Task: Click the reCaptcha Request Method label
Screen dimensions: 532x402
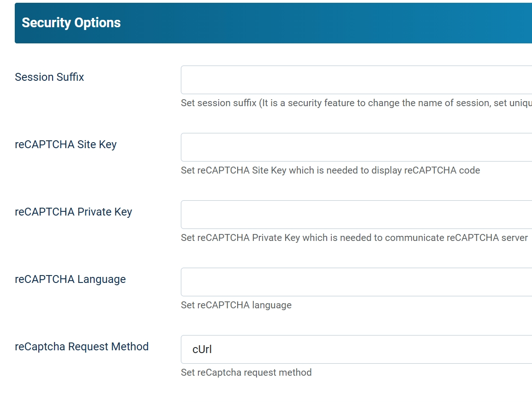Action: coord(82,347)
